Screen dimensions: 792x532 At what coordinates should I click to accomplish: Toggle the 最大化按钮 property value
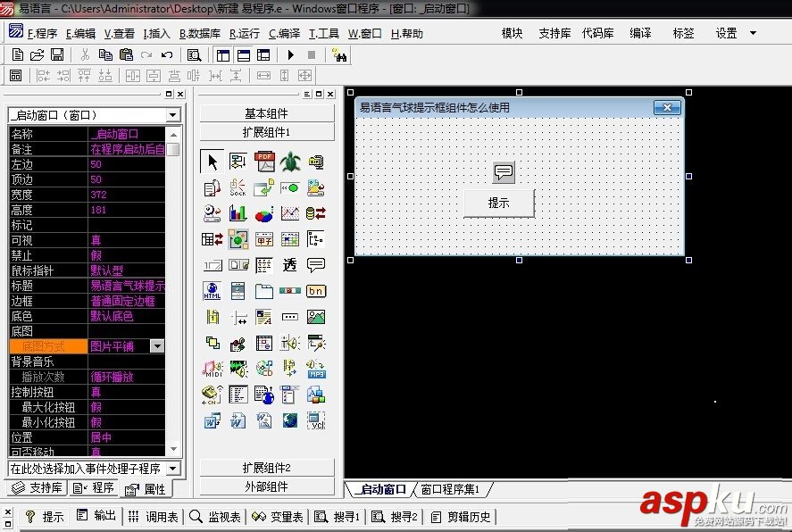click(x=126, y=407)
